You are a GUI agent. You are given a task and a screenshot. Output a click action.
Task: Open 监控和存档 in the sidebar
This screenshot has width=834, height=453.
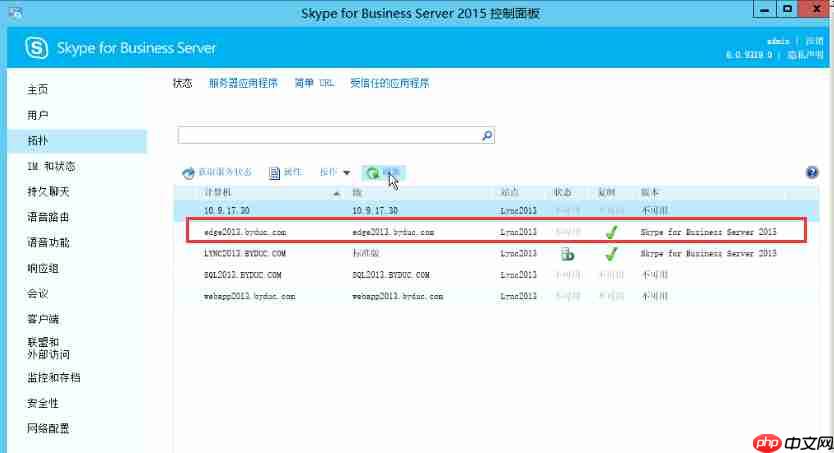pos(54,378)
